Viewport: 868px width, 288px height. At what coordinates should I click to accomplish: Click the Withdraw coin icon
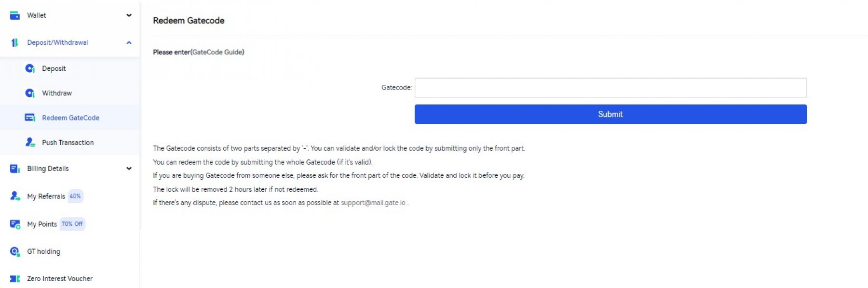(30, 93)
